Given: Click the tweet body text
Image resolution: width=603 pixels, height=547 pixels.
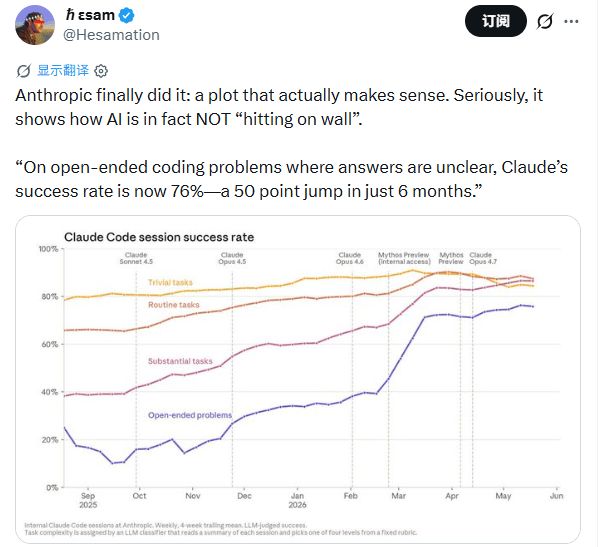Looking at the screenshot, I should point(292,143).
